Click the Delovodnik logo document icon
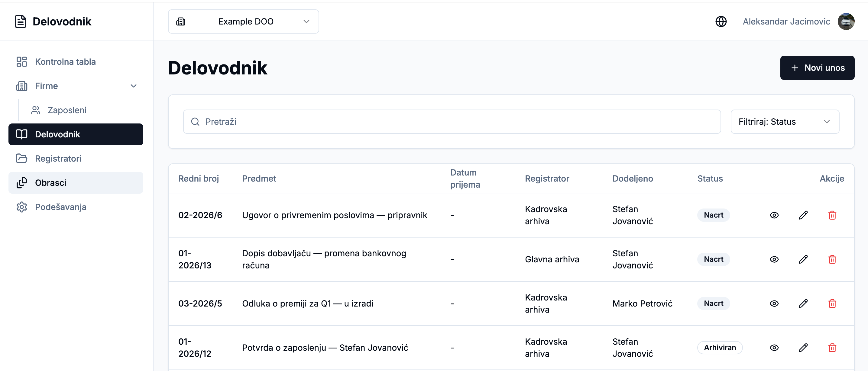Screen dimensions: 868x371 click(x=21, y=21)
